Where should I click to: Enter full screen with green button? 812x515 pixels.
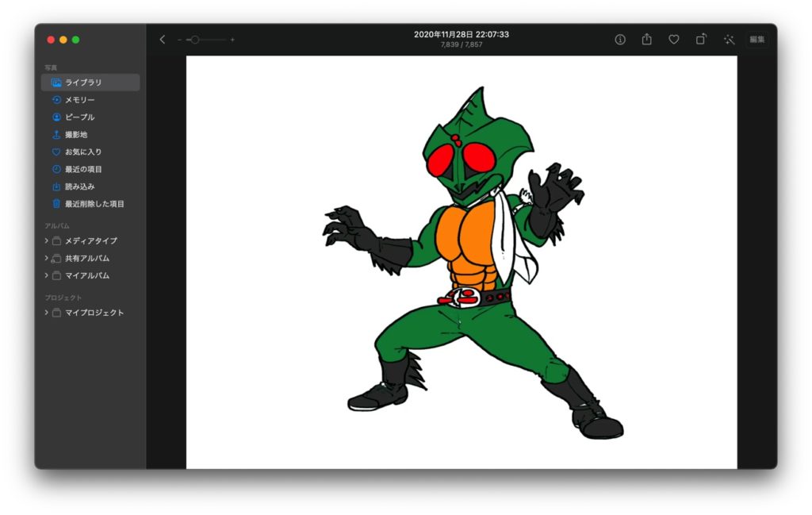(75, 40)
